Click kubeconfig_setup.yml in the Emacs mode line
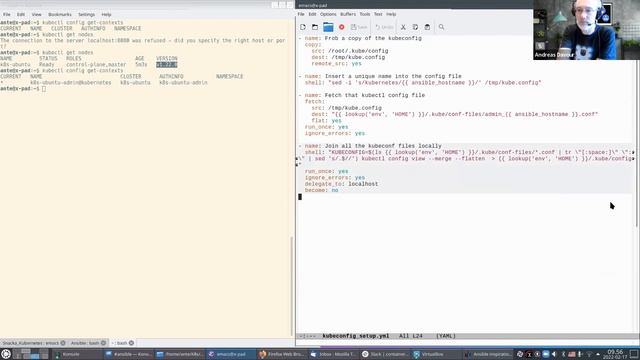This screenshot has width=640, height=360. coord(356,336)
